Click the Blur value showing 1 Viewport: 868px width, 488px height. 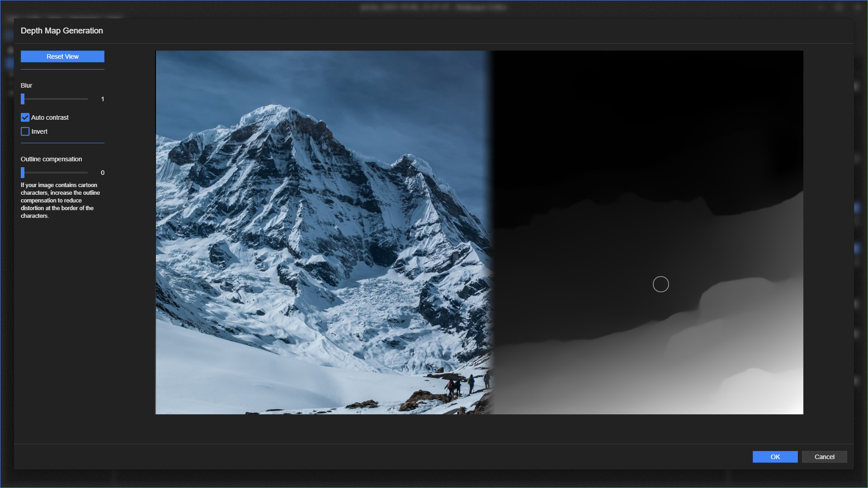(102, 99)
